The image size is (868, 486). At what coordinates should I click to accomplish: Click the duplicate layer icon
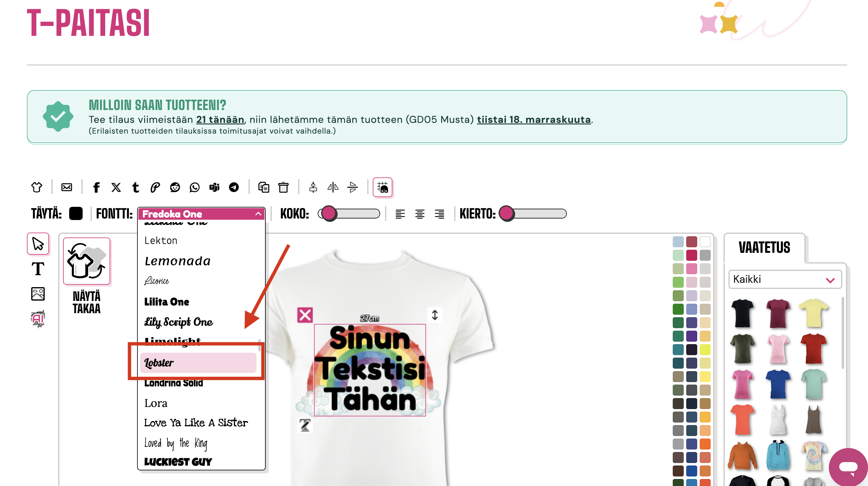[264, 187]
